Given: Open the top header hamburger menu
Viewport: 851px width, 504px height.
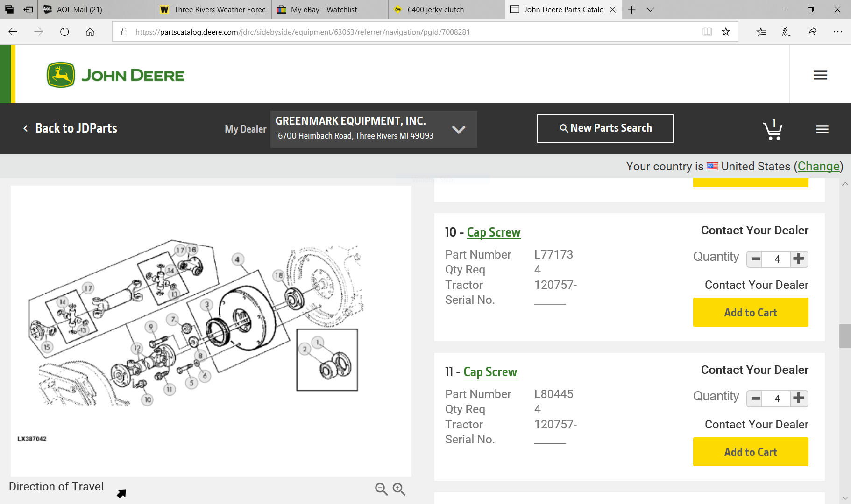Looking at the screenshot, I should 820,75.
